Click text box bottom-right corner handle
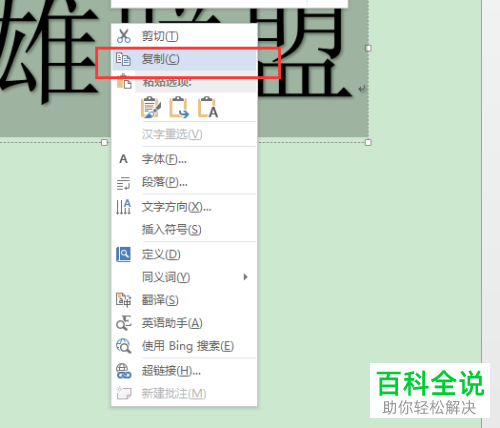The width and height of the screenshot is (500, 428). (368, 143)
